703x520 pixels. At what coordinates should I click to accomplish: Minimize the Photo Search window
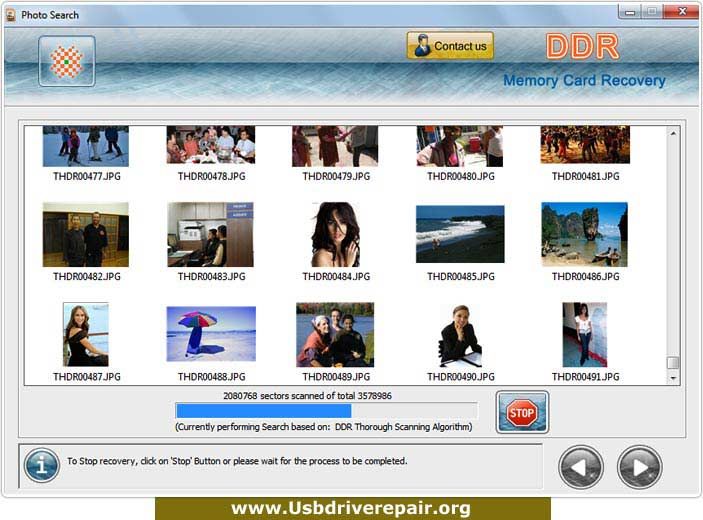point(630,12)
